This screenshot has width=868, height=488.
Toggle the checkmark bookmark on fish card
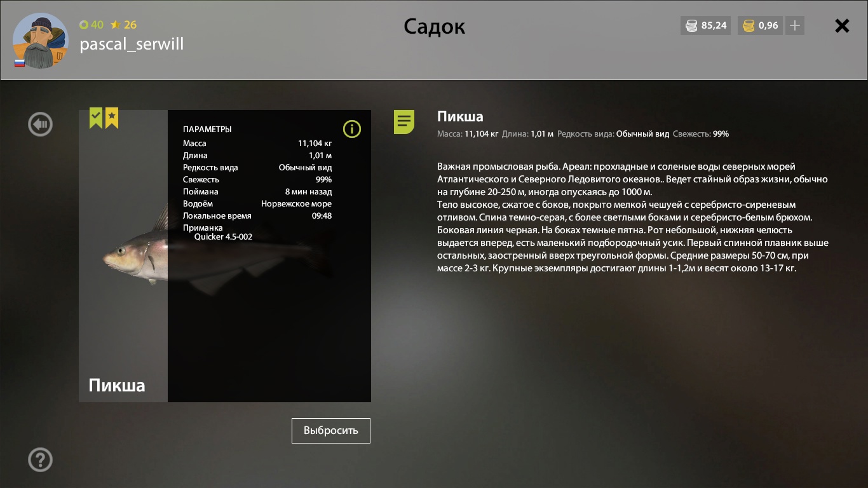coord(96,118)
